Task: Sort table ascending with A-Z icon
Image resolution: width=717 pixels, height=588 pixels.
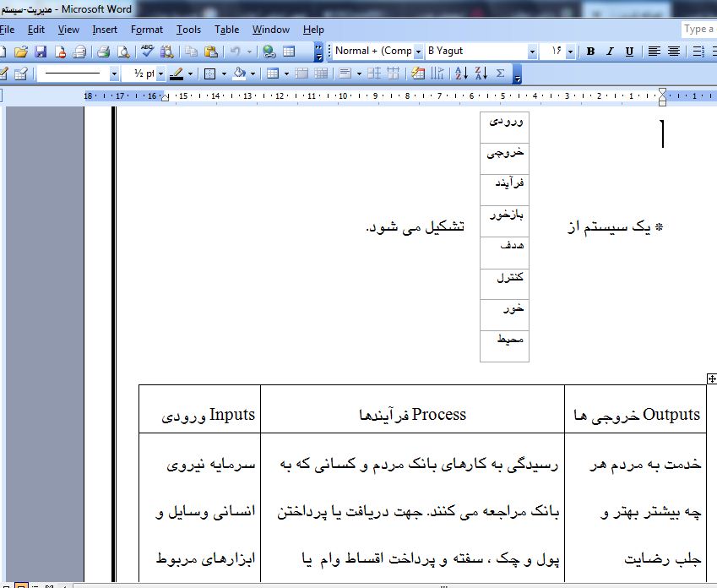Action: (x=461, y=73)
